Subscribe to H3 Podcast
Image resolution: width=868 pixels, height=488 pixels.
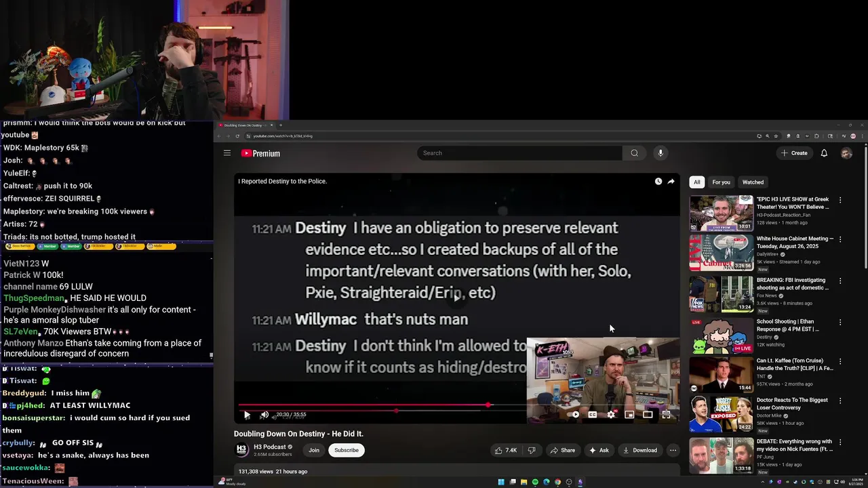click(x=346, y=450)
